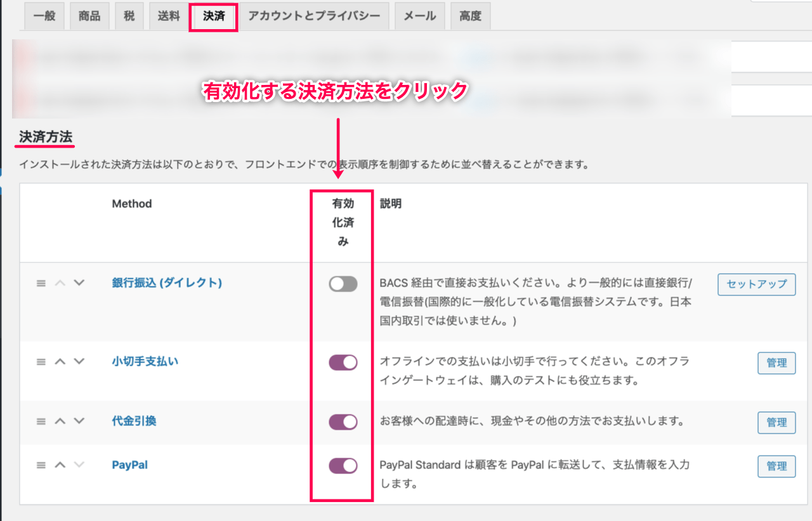The width and height of the screenshot is (812, 521).
Task: Select the 決済 tab
Action: [x=214, y=16]
